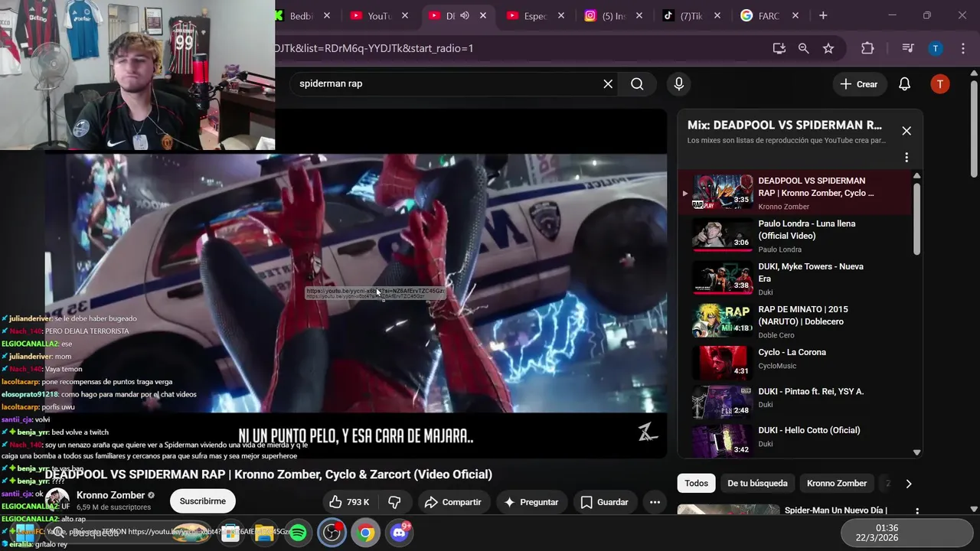Screen dimensions: 980x551
Task: Switch to the 'YouTu' tab
Action: [371, 15]
